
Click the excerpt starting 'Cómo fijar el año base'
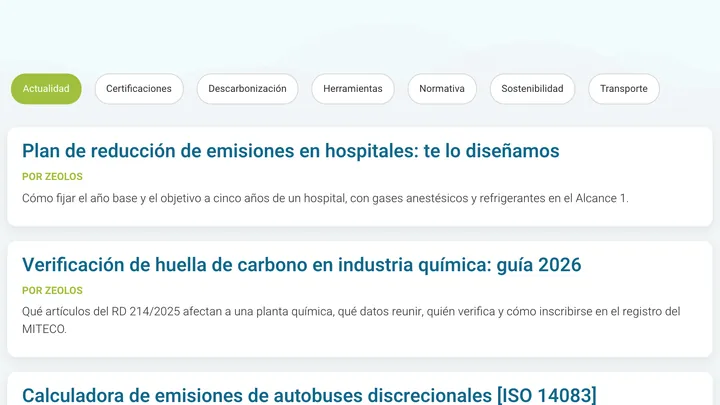[x=325, y=198]
